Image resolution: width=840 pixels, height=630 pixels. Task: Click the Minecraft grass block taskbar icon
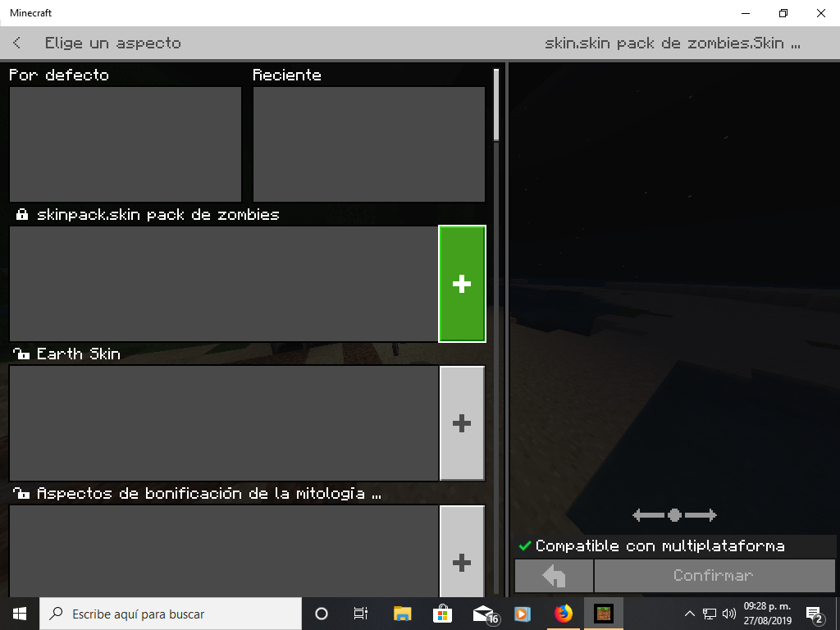pos(603,614)
